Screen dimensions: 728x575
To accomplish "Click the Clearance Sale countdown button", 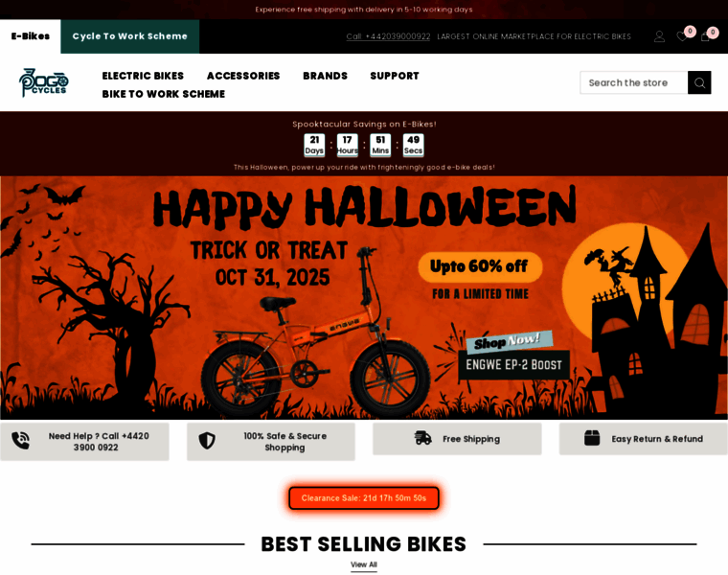I will (x=364, y=498).
